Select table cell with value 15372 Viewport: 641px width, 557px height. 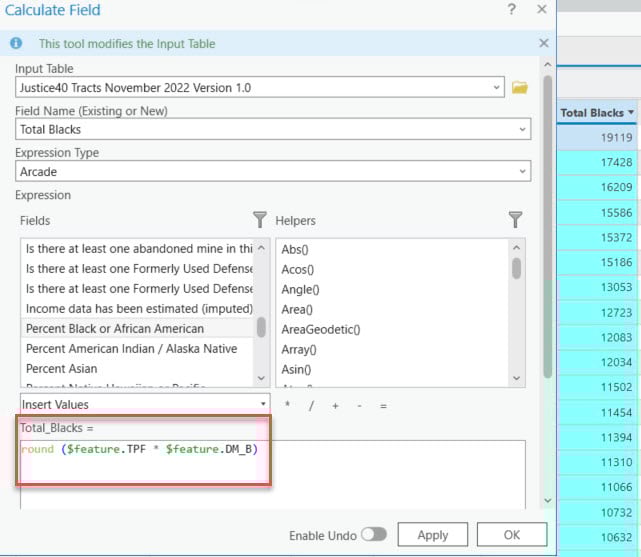pos(597,237)
